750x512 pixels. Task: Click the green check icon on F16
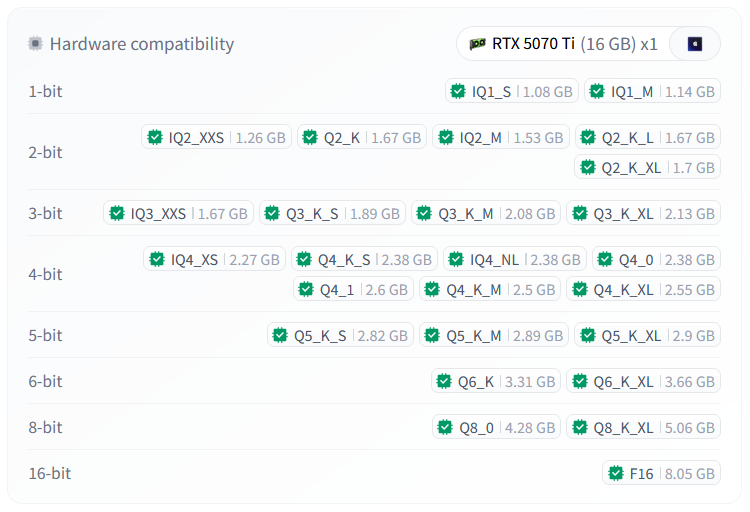[x=616, y=473]
